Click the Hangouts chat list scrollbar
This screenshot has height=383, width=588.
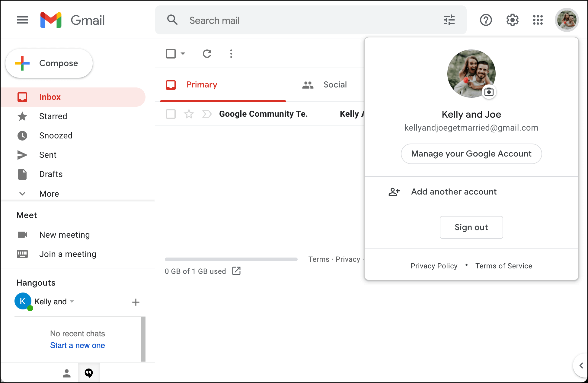tap(143, 339)
